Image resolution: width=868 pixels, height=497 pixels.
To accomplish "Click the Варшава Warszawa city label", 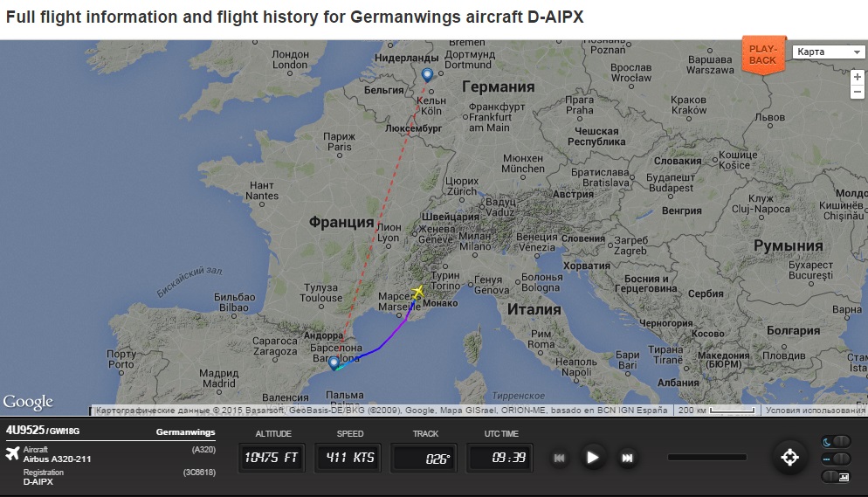I will [x=710, y=65].
